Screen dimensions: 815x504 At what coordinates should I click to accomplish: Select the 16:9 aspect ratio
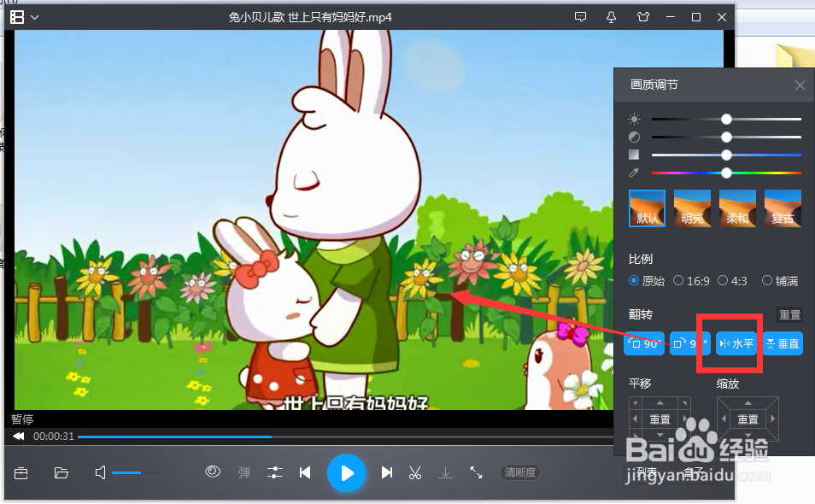click(x=691, y=281)
